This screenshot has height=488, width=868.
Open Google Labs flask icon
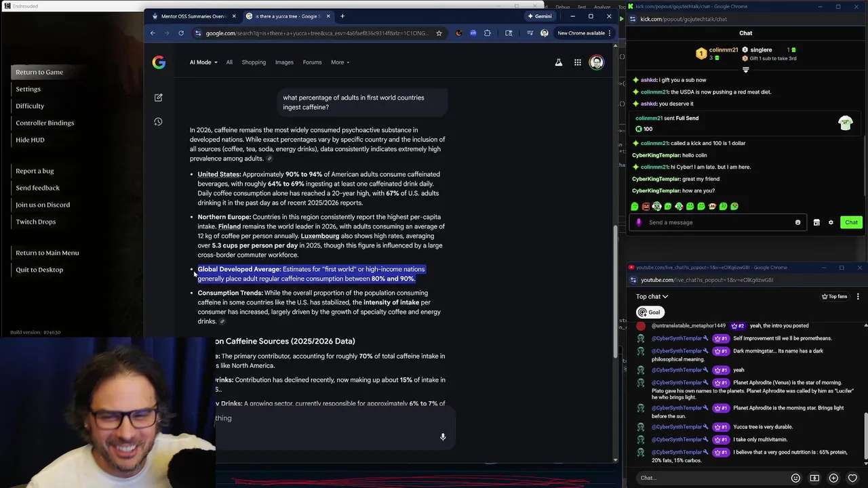[559, 62]
